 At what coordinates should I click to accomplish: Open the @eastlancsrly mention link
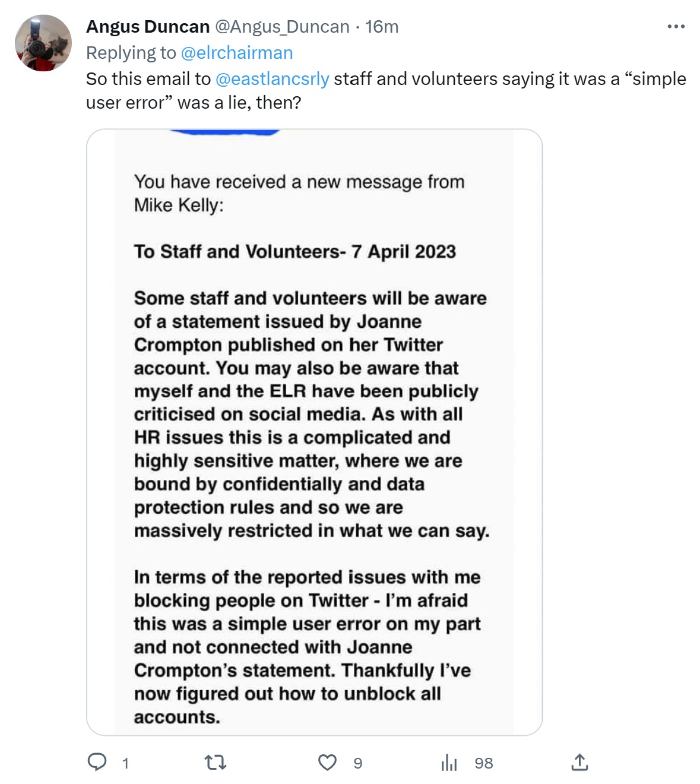(x=272, y=79)
